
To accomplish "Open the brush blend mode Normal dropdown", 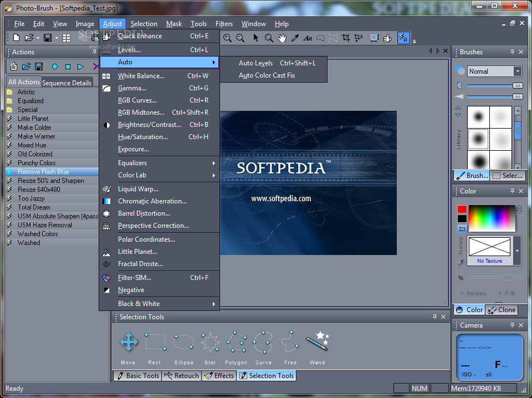I will pyautogui.click(x=518, y=72).
